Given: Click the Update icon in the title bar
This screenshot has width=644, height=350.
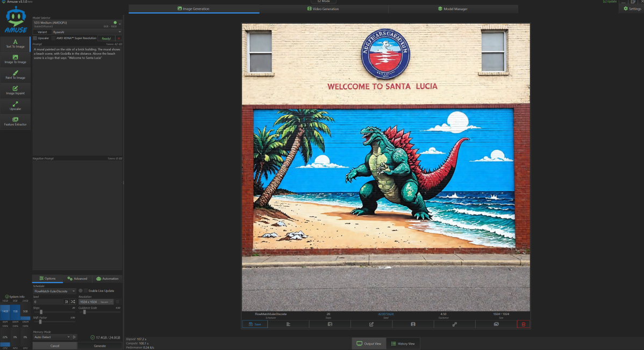Looking at the screenshot, I should tap(610, 2).
